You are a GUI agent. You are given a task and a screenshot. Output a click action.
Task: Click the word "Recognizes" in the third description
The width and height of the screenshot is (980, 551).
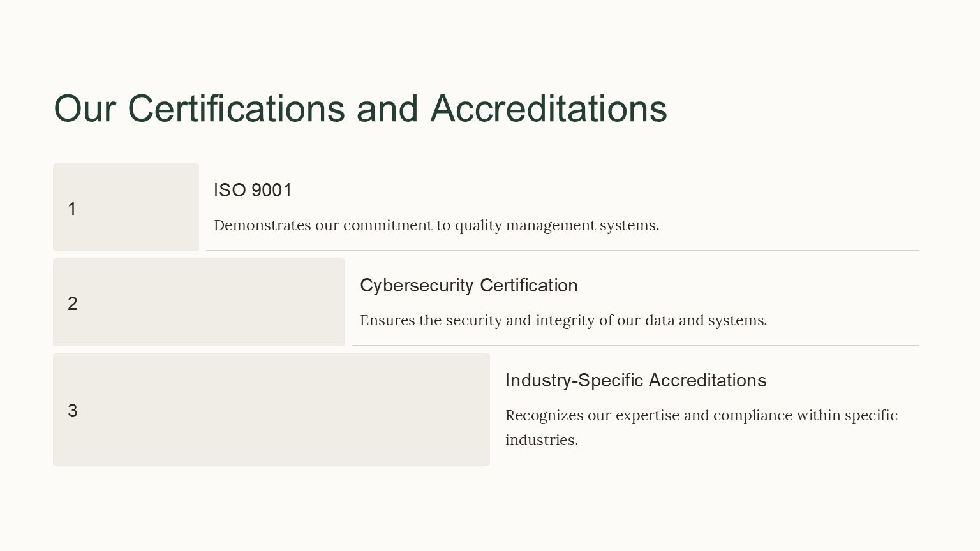pos(544,415)
